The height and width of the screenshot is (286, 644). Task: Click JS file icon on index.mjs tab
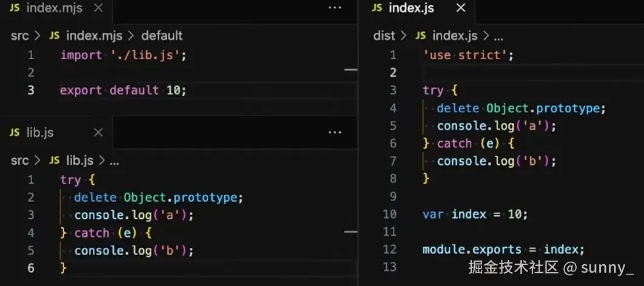15,8
